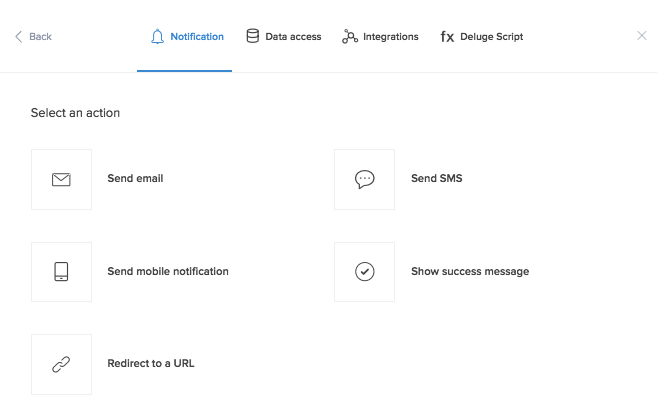Choose the chain link Redirect URL icon
The width and height of the screenshot is (657, 404).
pyautogui.click(x=61, y=364)
